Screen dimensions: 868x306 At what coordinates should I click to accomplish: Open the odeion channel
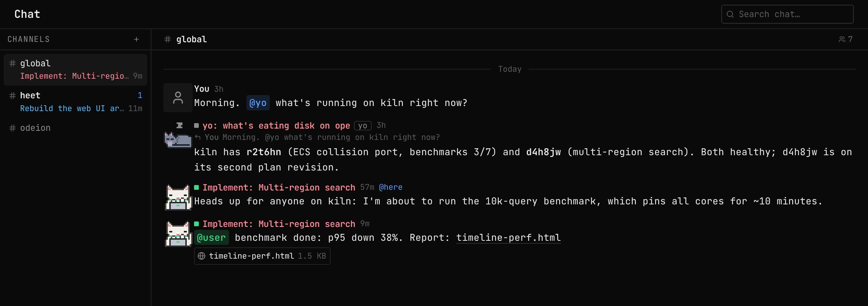coord(75,128)
